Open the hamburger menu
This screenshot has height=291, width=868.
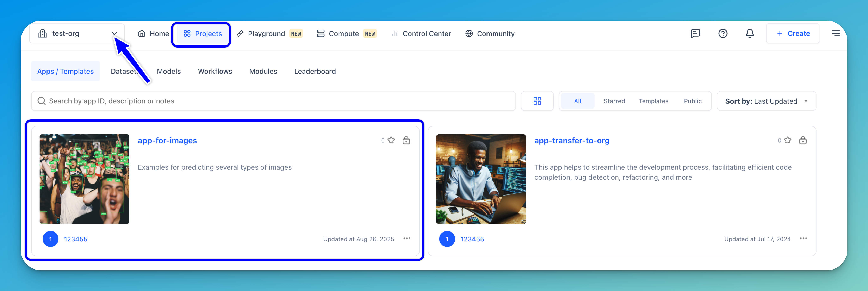coord(836,33)
